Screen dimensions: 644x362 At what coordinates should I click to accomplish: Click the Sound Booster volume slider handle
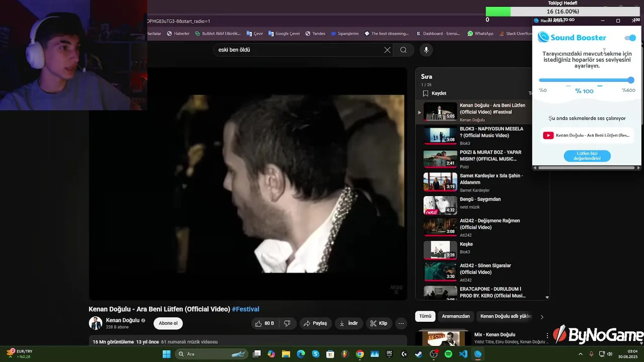click(x=631, y=80)
